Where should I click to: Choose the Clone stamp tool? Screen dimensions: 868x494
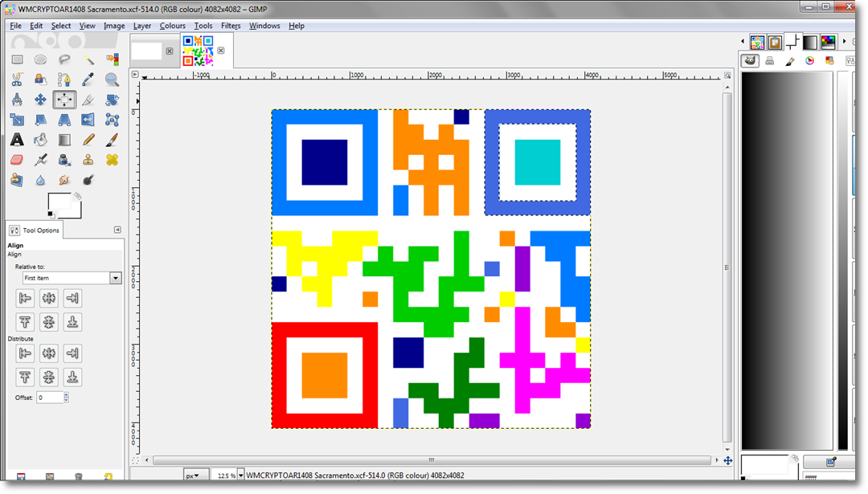[88, 160]
